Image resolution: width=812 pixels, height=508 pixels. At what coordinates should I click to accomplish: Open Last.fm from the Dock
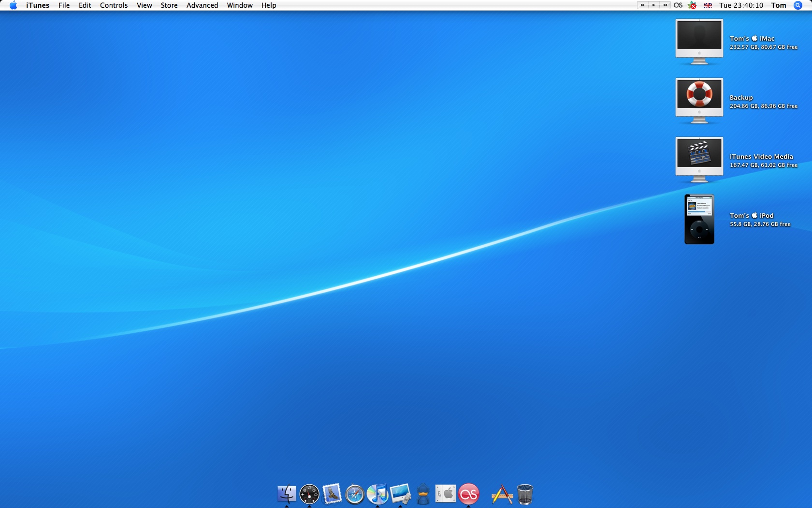point(468,494)
